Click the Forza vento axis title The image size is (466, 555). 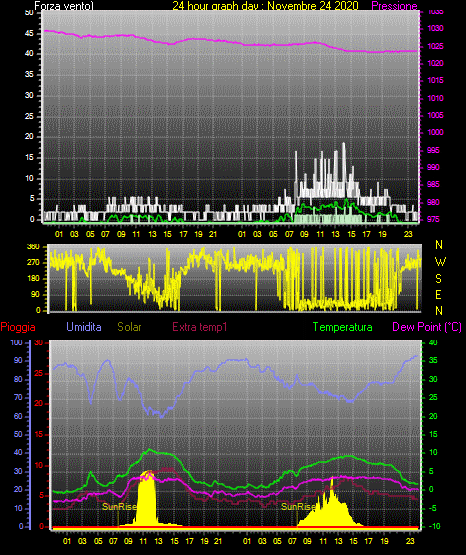coord(64,6)
